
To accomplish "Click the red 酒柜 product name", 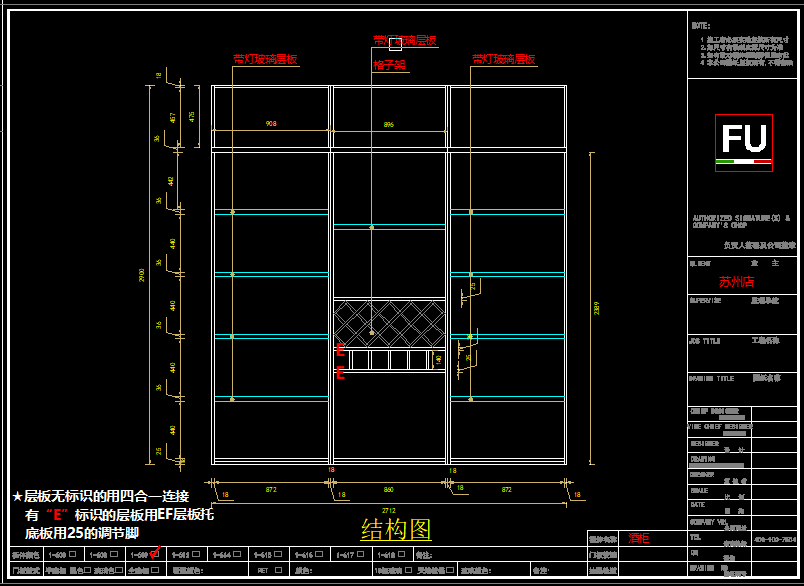I will [x=639, y=538].
